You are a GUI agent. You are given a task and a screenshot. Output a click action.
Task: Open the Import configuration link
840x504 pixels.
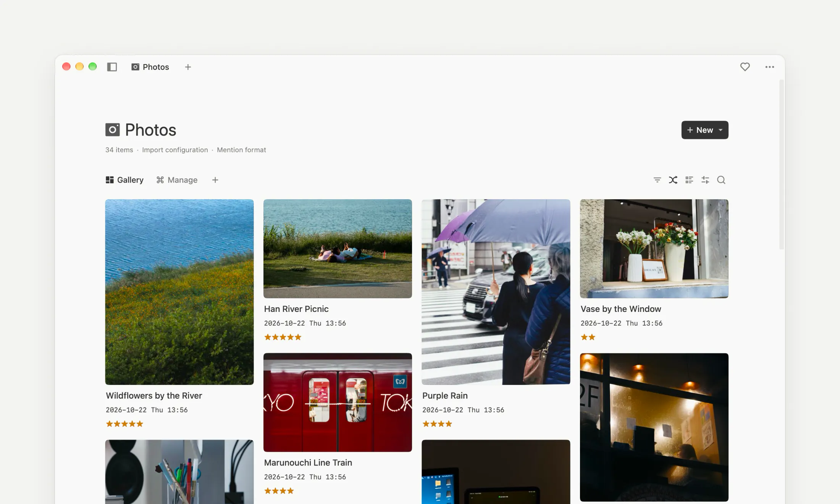[x=175, y=150]
